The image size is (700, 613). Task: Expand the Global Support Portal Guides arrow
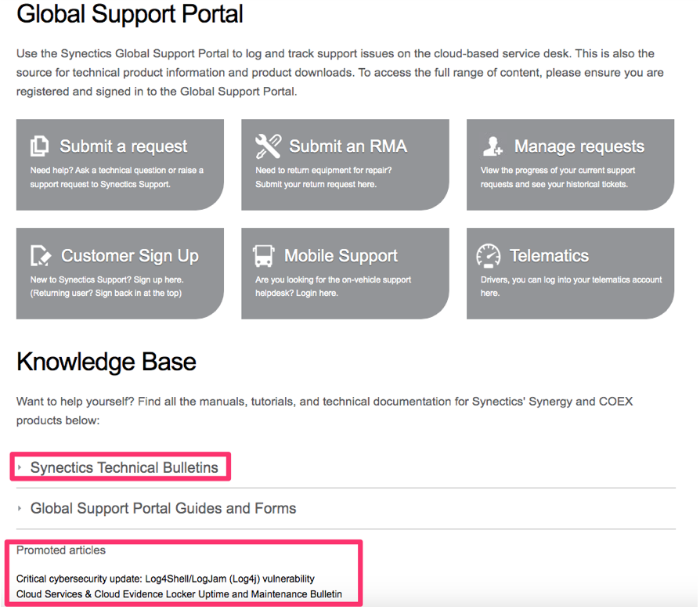tap(20, 508)
